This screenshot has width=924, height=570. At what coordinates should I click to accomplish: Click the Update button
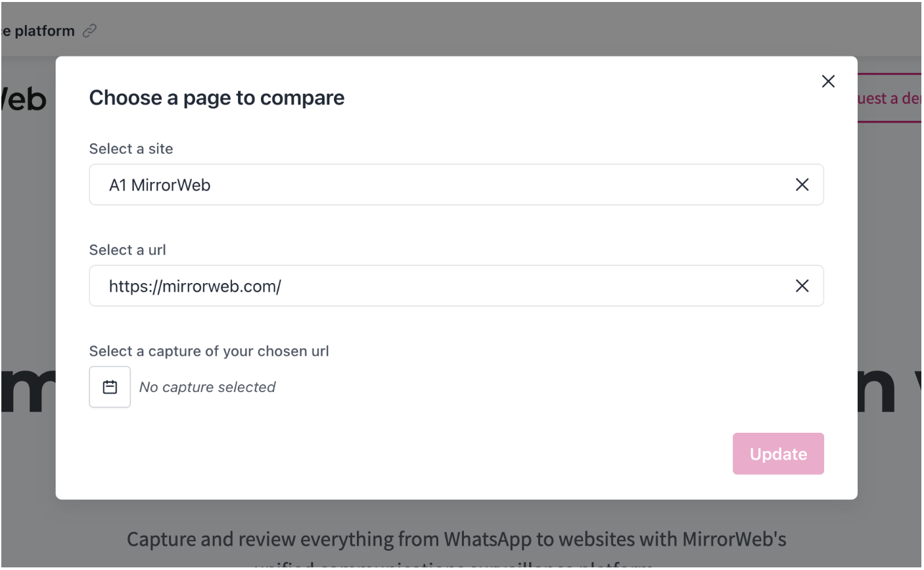click(778, 454)
